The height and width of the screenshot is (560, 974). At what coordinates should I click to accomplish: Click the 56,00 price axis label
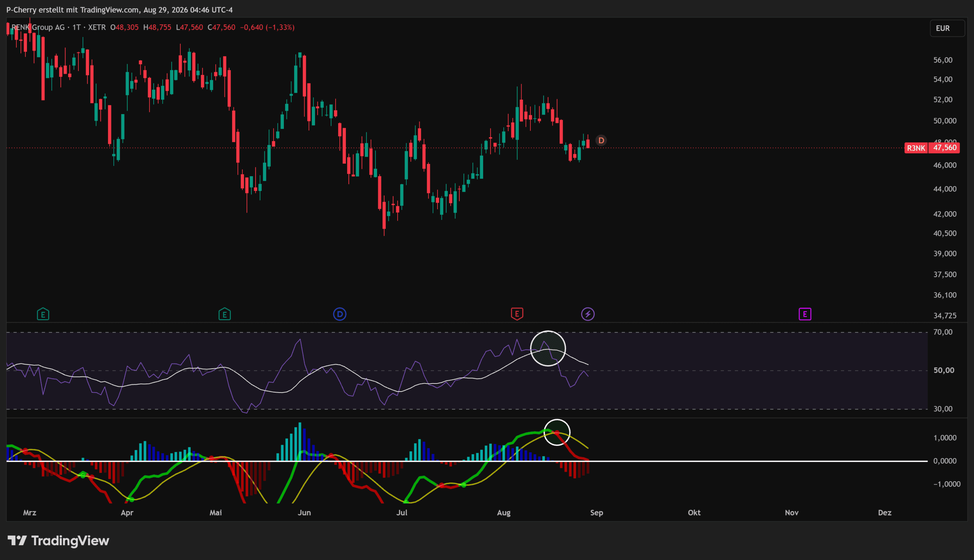click(943, 60)
